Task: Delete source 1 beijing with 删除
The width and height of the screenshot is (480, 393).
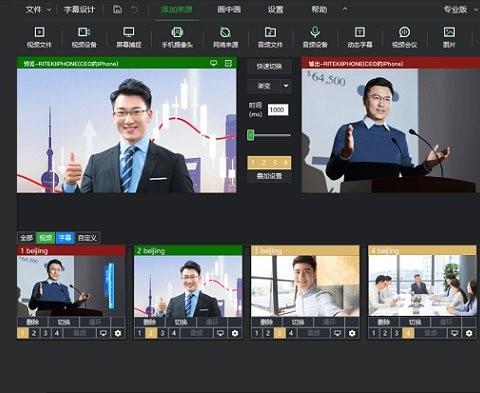Action: 33,322
